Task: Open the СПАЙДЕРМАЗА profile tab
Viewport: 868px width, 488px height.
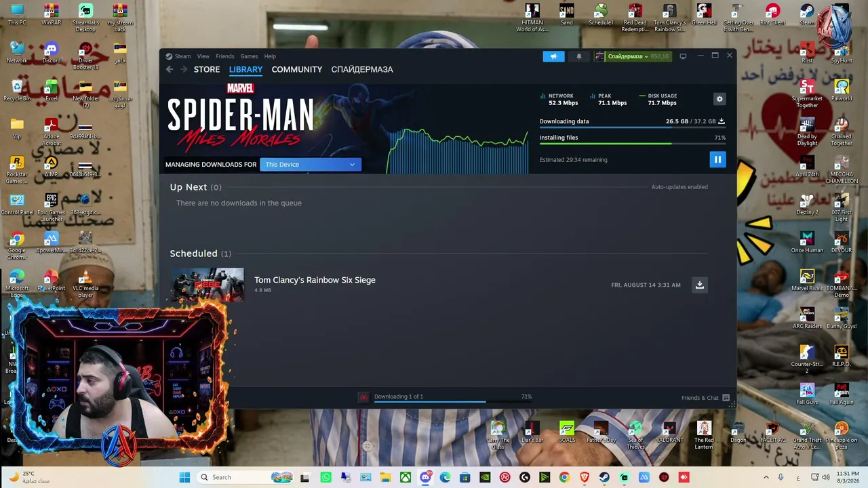Action: coord(362,69)
